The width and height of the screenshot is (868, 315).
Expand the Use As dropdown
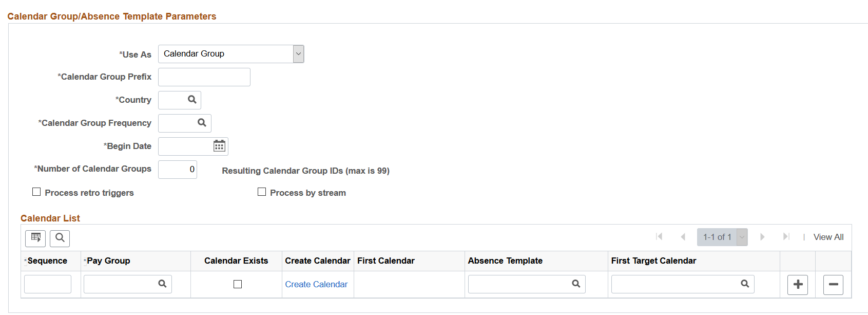point(298,54)
